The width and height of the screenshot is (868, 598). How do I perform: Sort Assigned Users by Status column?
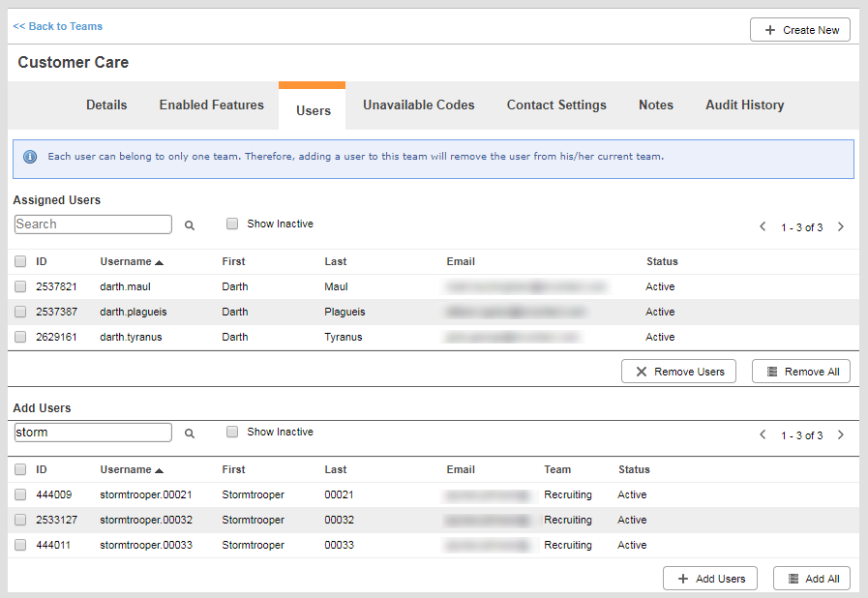(x=662, y=261)
